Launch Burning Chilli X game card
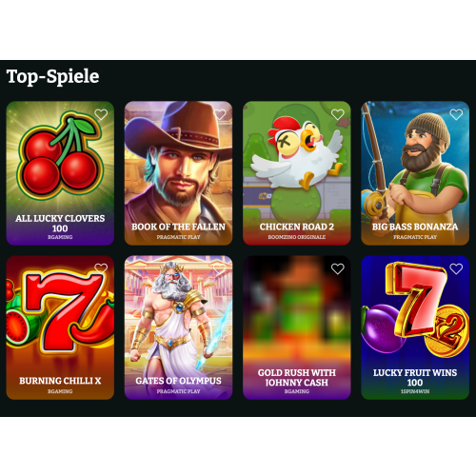 (x=60, y=327)
